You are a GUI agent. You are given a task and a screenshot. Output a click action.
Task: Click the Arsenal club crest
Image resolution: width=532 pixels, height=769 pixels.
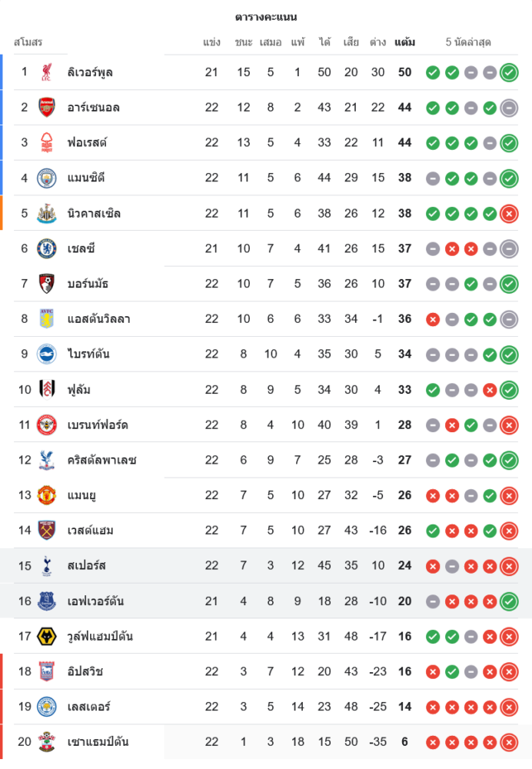pyautogui.click(x=47, y=108)
